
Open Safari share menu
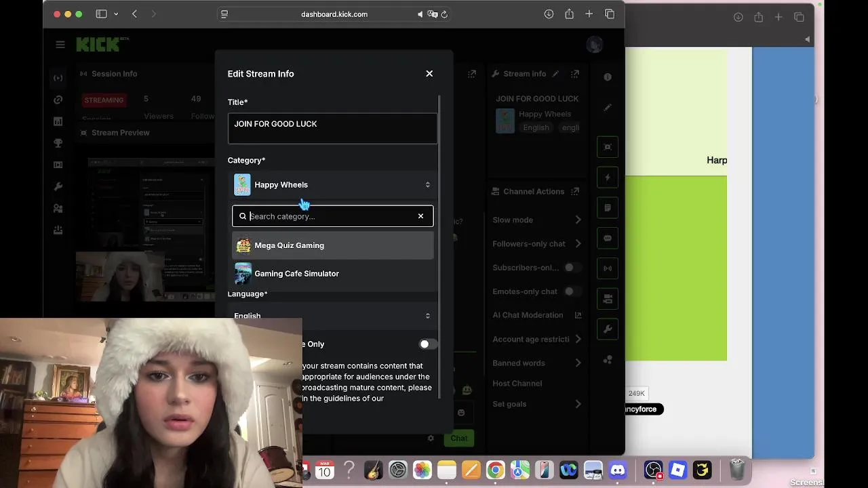pos(569,14)
